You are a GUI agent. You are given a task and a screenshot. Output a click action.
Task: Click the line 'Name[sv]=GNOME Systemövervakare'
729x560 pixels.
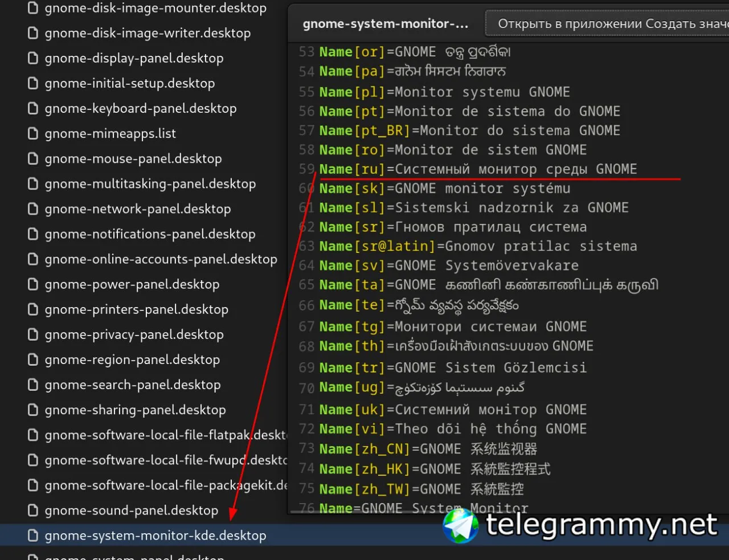coord(449,265)
